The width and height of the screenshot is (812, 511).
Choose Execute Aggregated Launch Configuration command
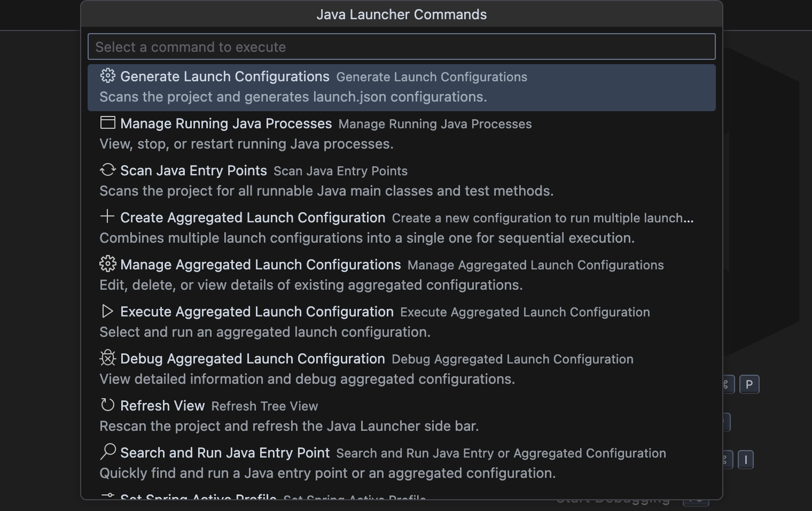click(x=401, y=322)
